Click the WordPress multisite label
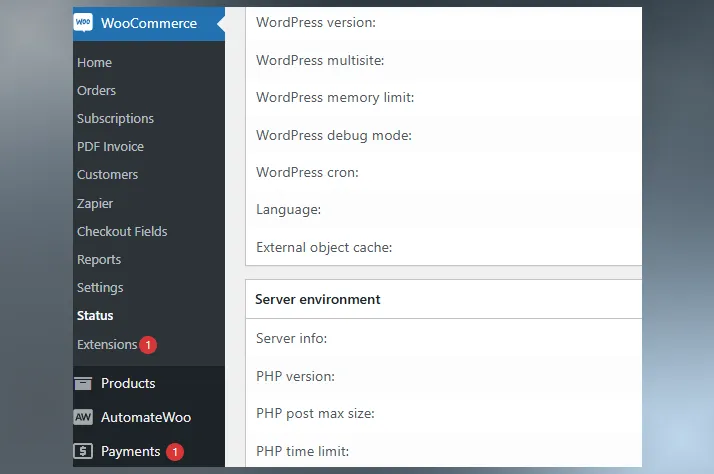This screenshot has width=714, height=474. pyautogui.click(x=320, y=60)
